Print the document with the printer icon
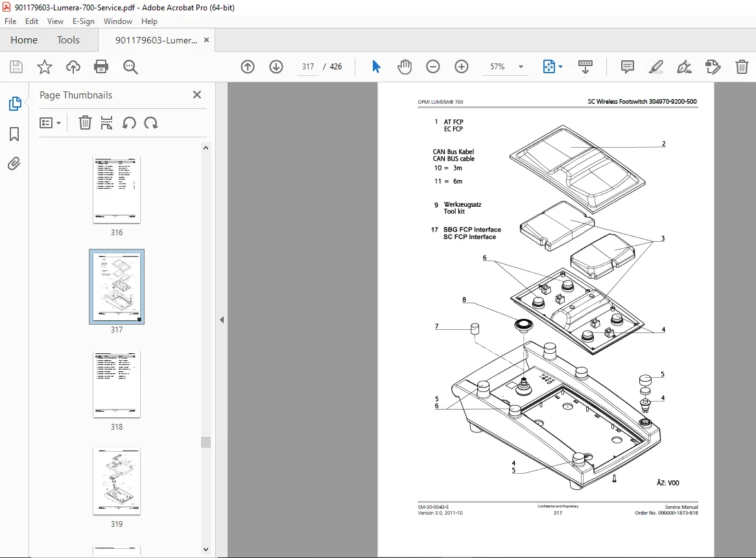Screen dimensions: 756x558 101,67
